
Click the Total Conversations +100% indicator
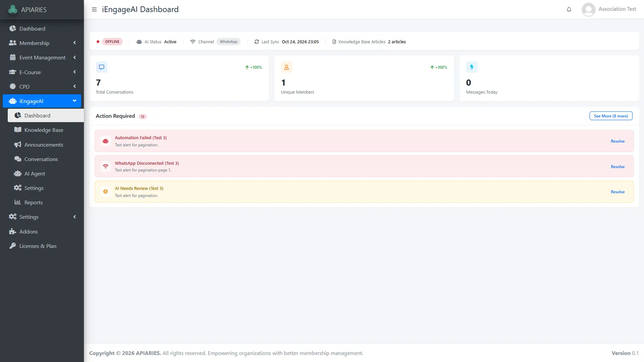tap(254, 67)
